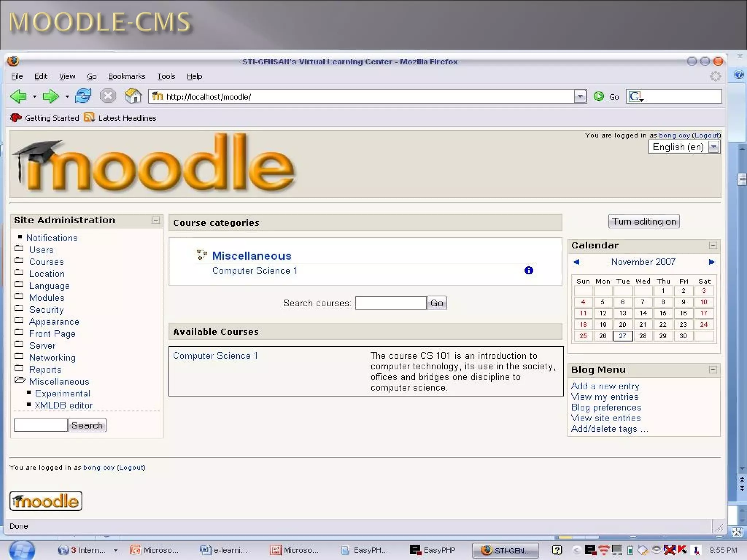
Task: Open the EasyPHP taskbar item
Action: (433, 550)
